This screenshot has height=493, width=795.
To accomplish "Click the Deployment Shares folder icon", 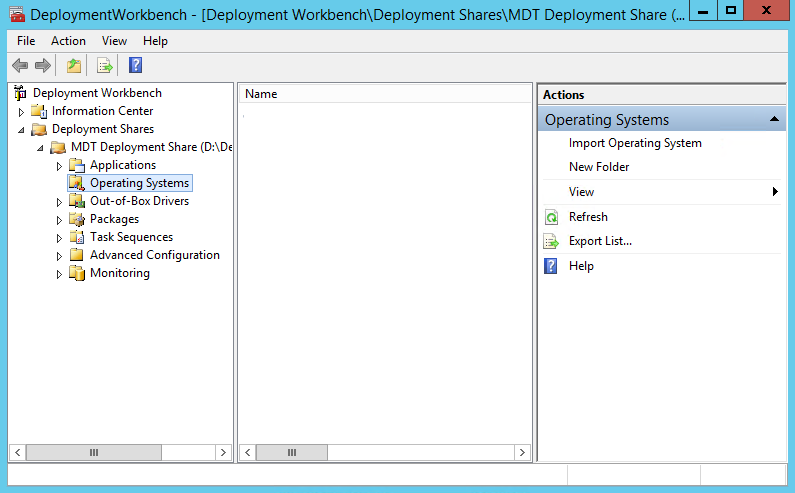I will tap(39, 129).
